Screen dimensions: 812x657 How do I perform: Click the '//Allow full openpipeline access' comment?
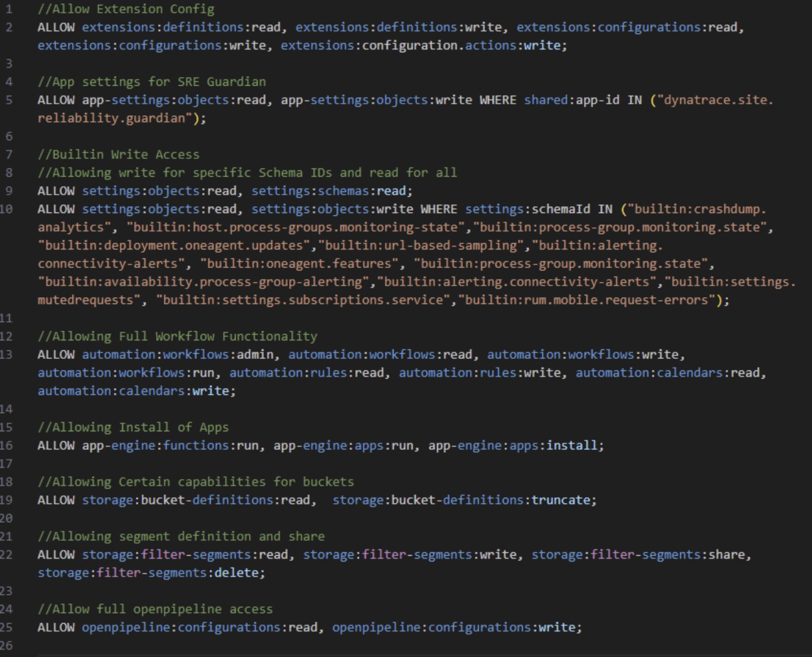click(x=155, y=609)
